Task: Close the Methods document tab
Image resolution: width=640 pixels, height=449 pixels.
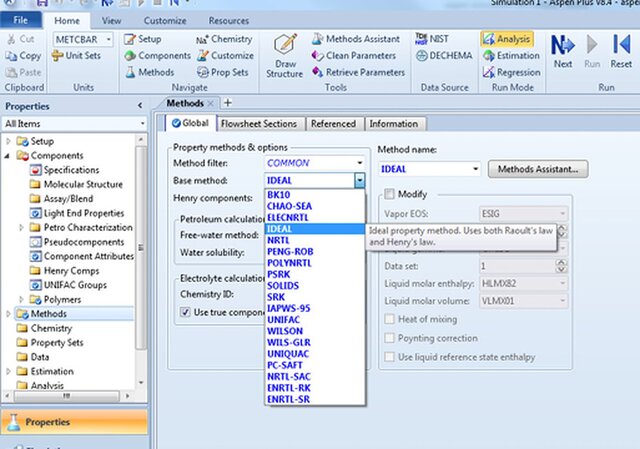Action: pos(211,103)
